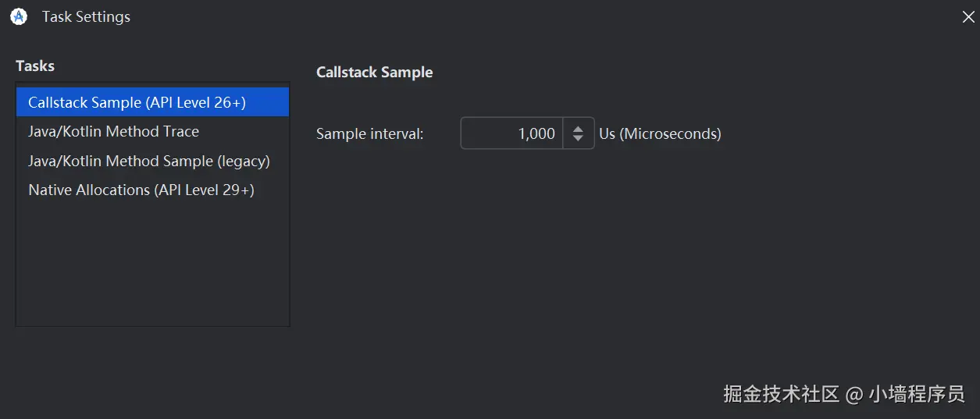Image resolution: width=980 pixels, height=419 pixels.
Task: Click the 小墙程序员 watermark text
Action: [917, 394]
